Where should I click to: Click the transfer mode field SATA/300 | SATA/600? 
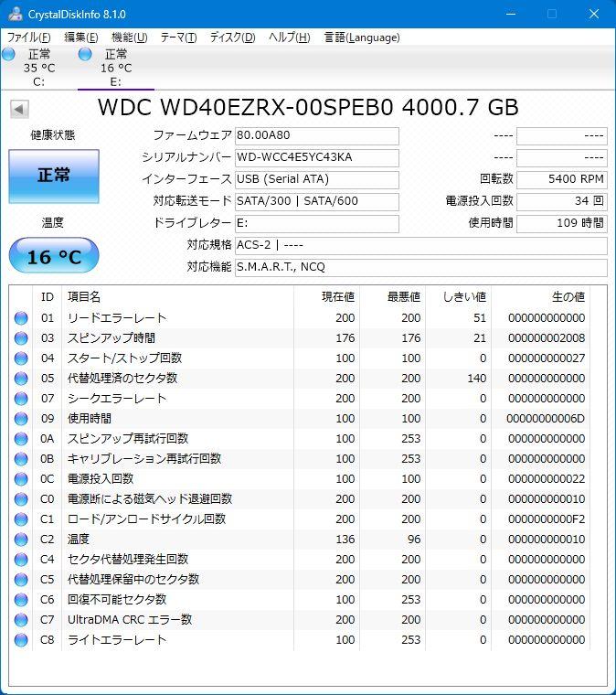(316, 201)
